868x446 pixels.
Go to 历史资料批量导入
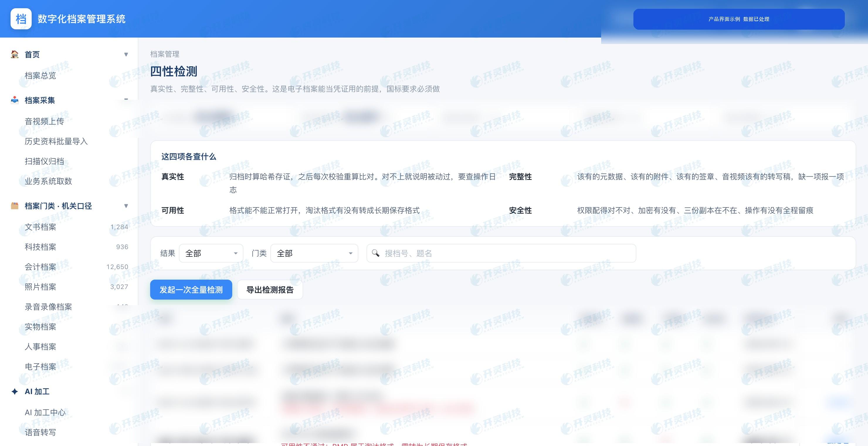tap(56, 141)
